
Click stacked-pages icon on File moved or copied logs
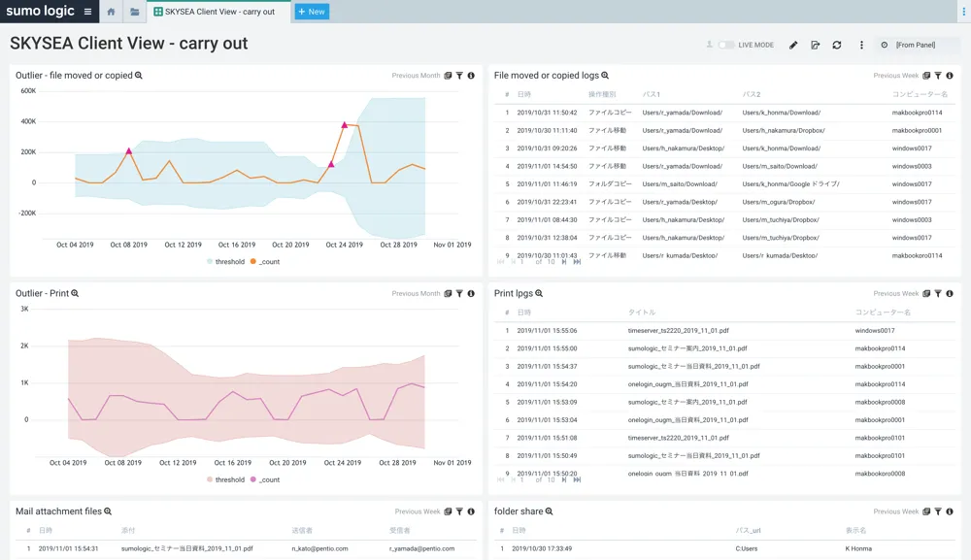pos(926,76)
